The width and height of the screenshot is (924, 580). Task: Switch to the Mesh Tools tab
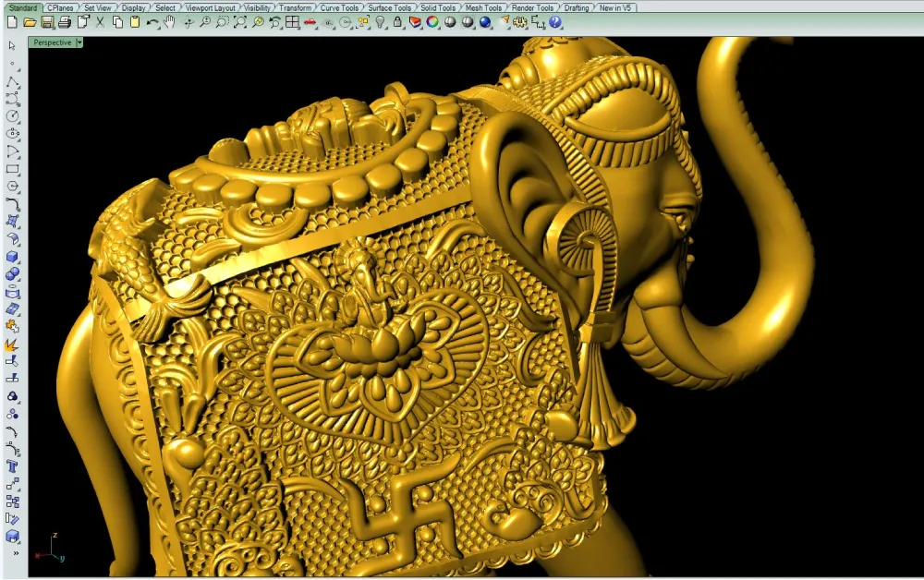(x=483, y=7)
